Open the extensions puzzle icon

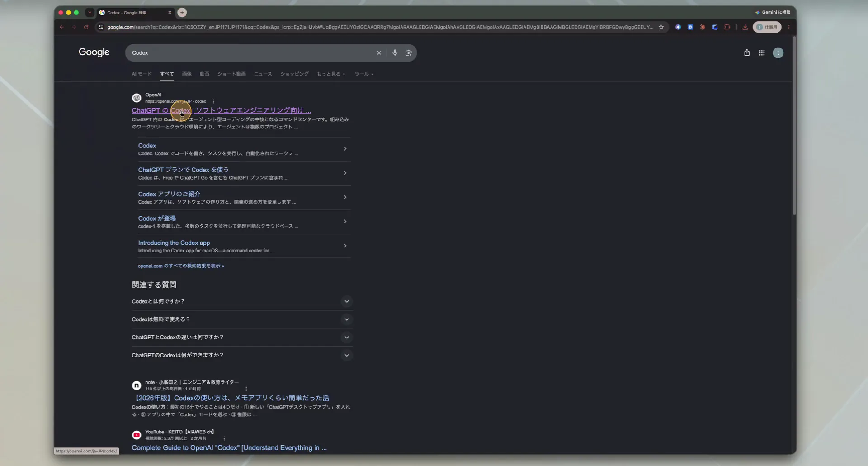[727, 27]
